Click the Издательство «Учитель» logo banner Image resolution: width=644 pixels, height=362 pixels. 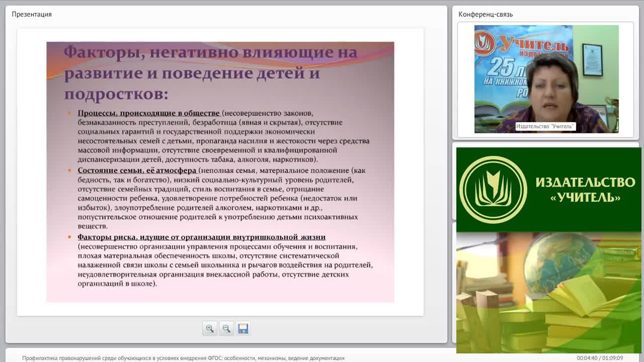549,190
